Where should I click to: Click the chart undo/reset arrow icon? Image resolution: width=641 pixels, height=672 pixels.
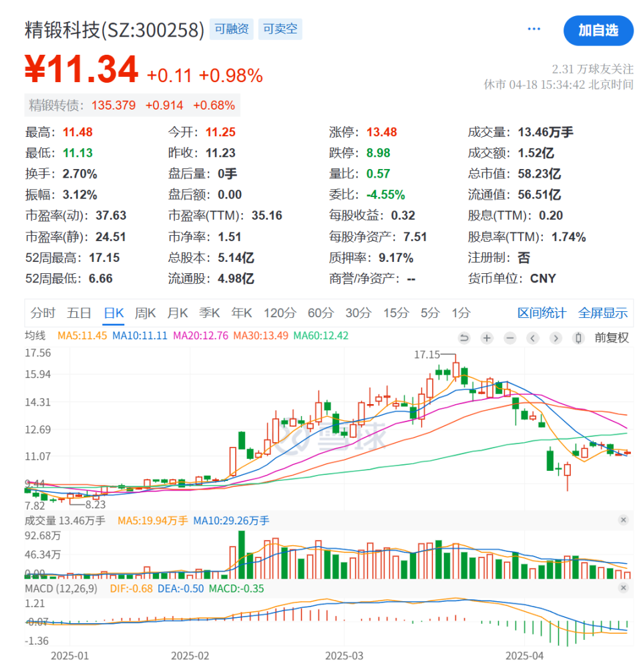463,338
